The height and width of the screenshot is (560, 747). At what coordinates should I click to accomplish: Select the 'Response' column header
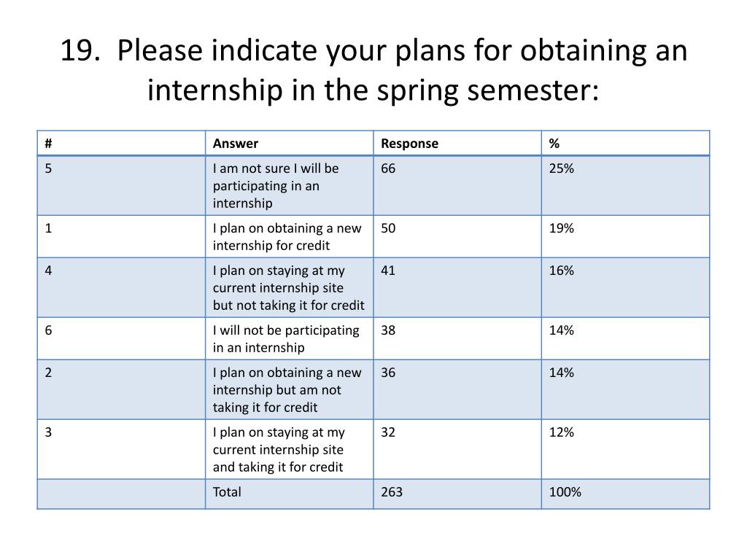[457, 144]
